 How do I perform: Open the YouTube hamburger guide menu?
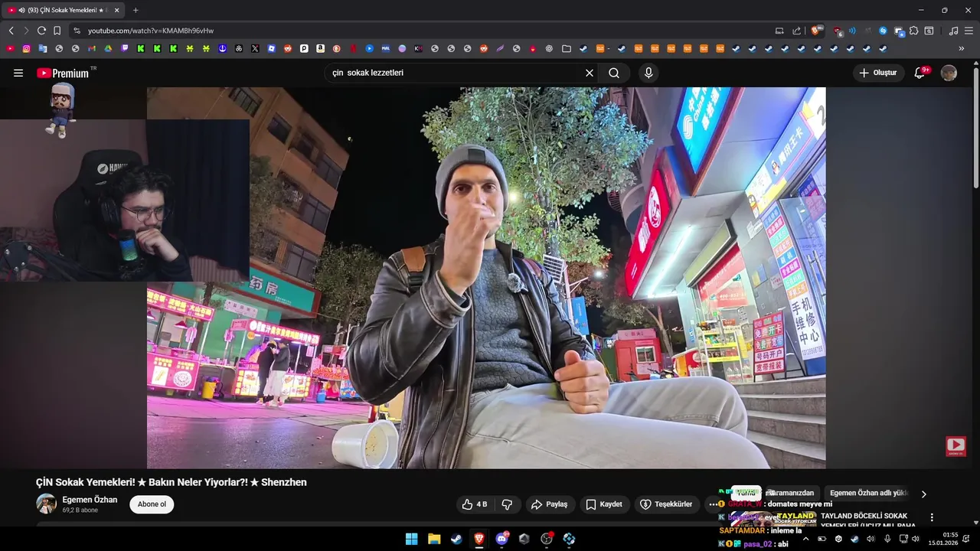[x=18, y=73]
